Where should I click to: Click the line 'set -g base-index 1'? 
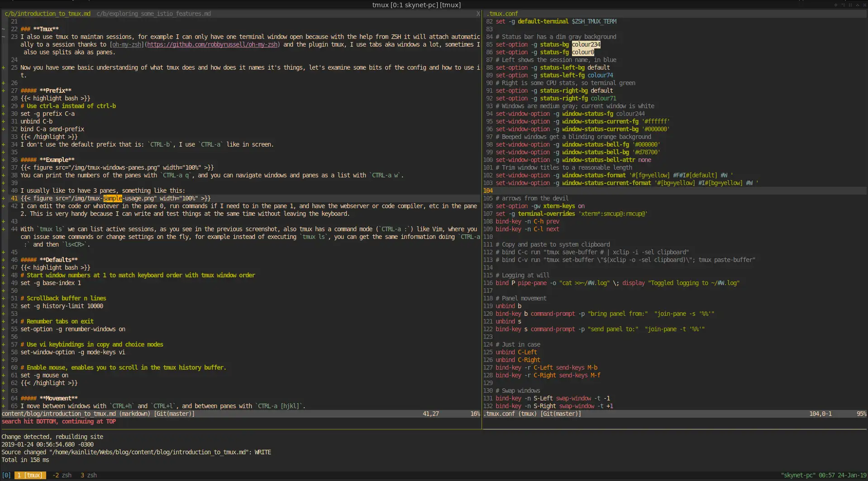pyautogui.click(x=51, y=283)
